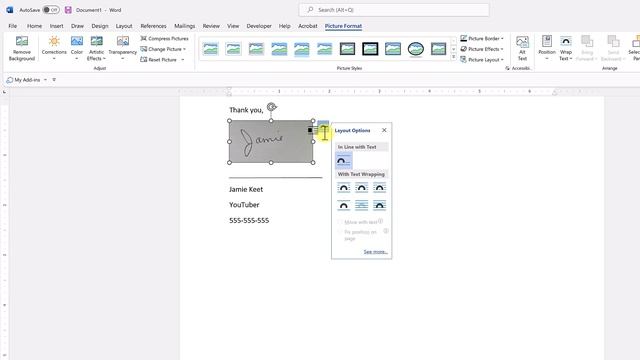Select In Front of Text wrapping option

(x=380, y=205)
